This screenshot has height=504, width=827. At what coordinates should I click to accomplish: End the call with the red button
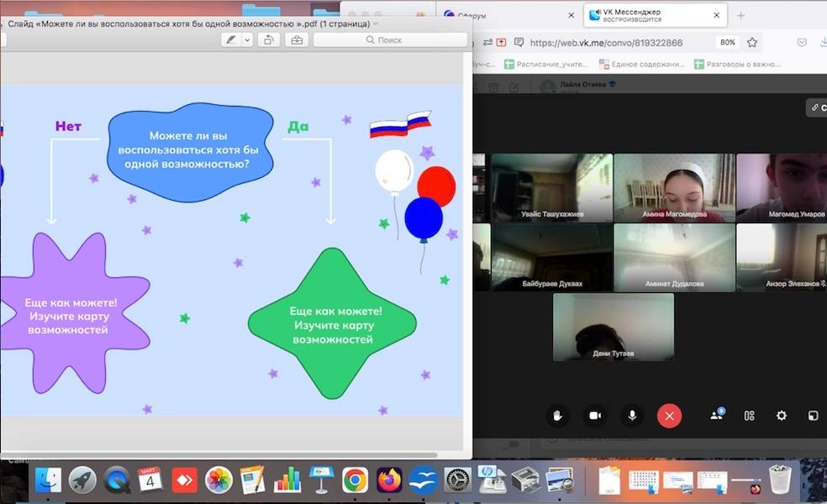point(669,415)
